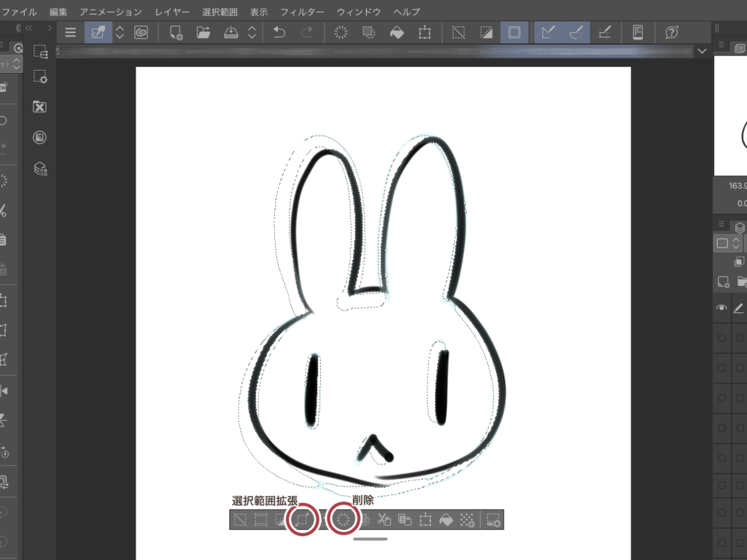The image size is (747, 560).
Task: Toggle show selection border in command bar
Action: (514, 32)
